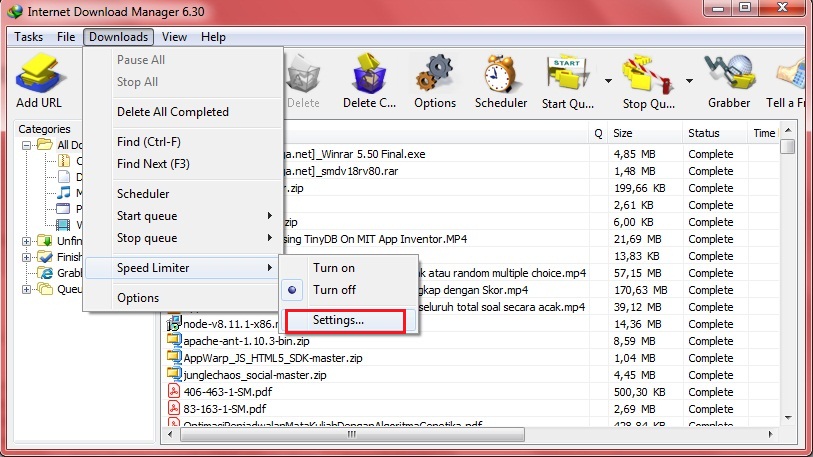
Task: Open Speed Limiter Settings... entry
Action: pyautogui.click(x=338, y=320)
